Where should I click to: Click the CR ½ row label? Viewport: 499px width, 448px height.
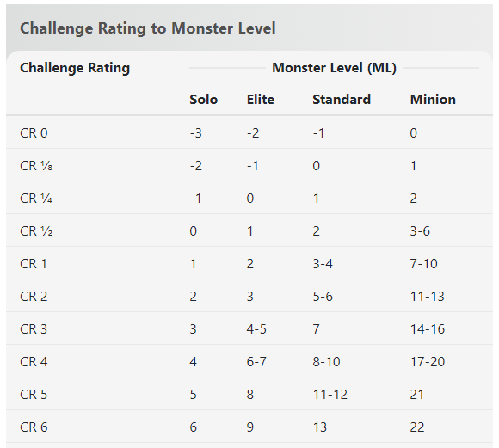[36, 231]
